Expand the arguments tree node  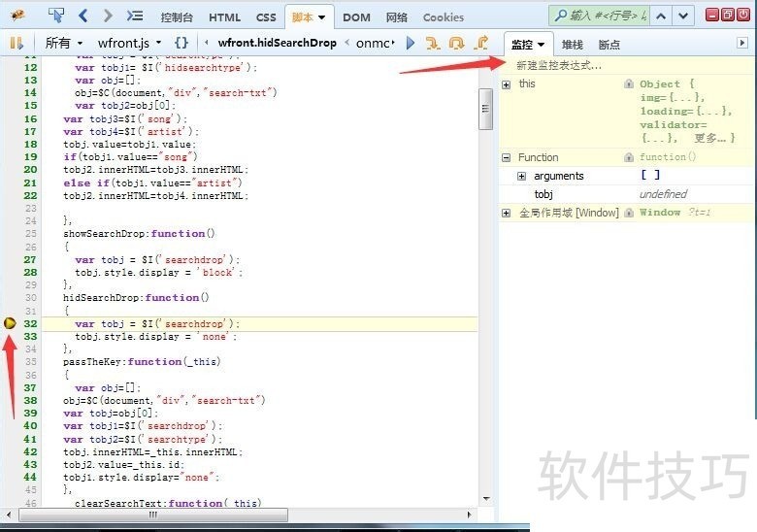[521, 176]
